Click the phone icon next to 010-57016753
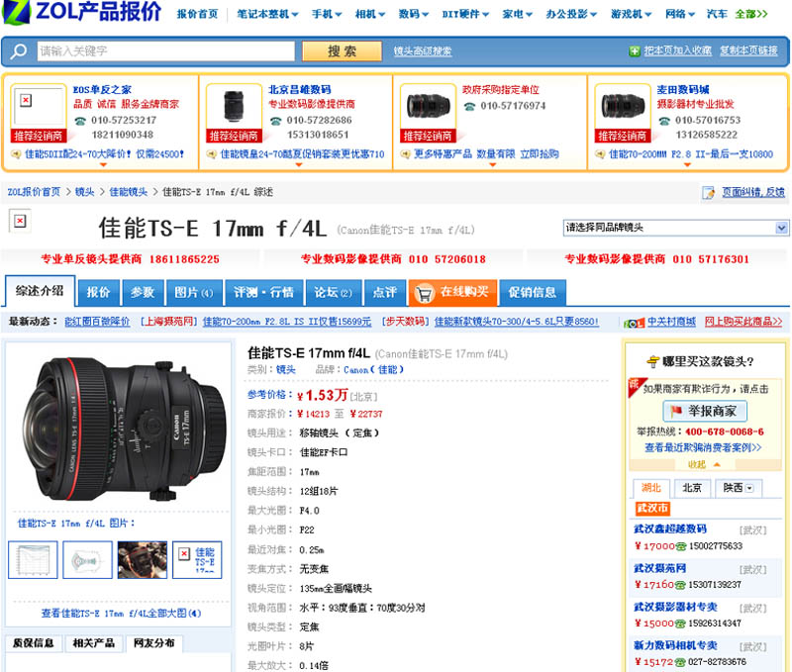792x672 pixels. pyautogui.click(x=664, y=121)
